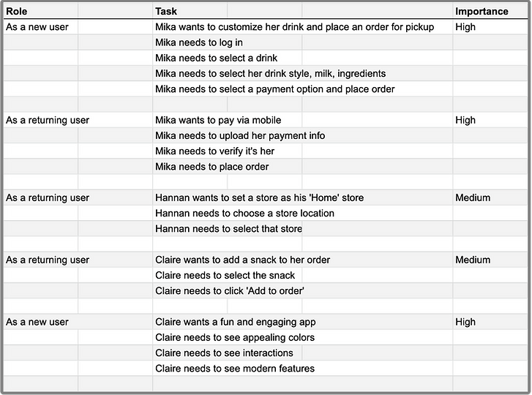Select the 'Claire needs to see appealing colors' cell
This screenshot has height=395, width=532.
point(235,338)
